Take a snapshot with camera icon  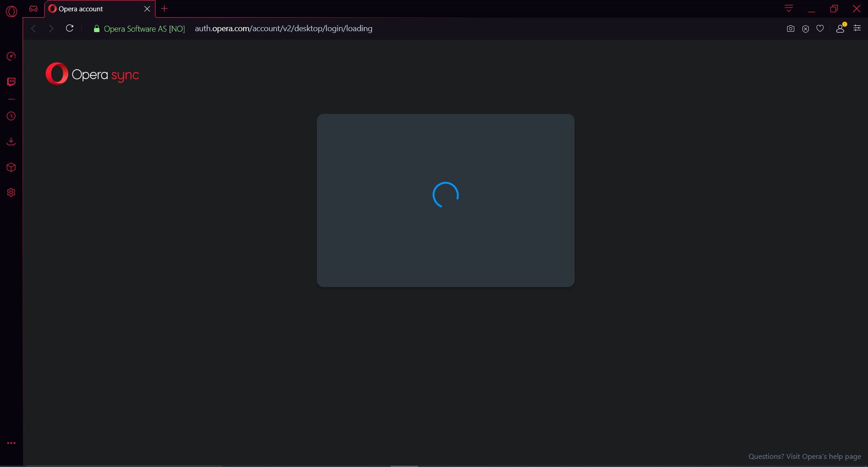click(790, 28)
